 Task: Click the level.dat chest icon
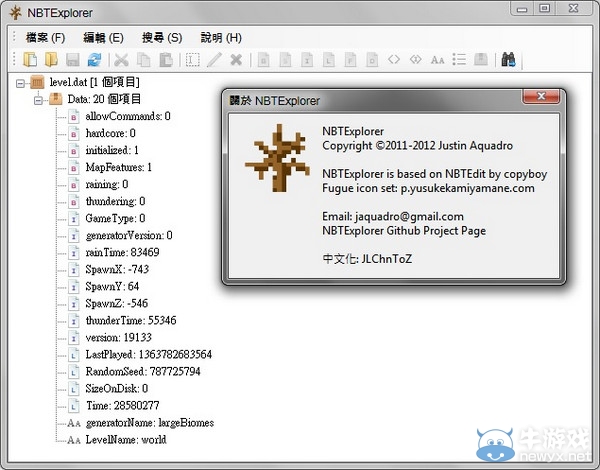tap(37, 82)
